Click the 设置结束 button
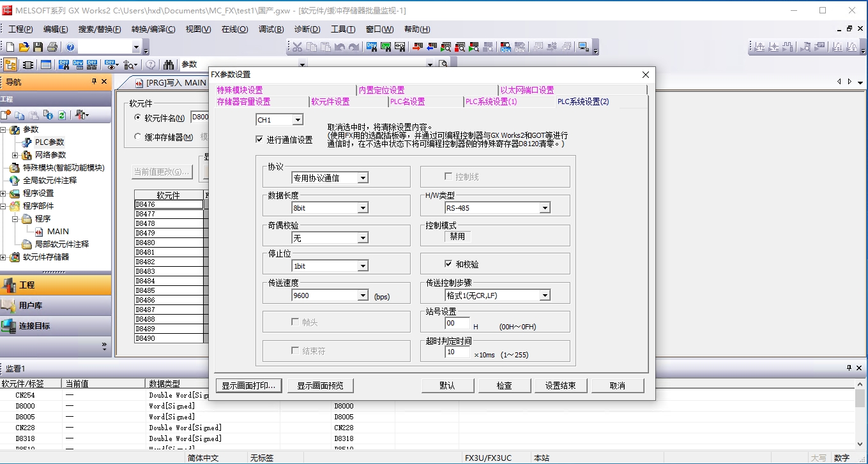Image resolution: width=868 pixels, height=464 pixels. tap(560, 385)
